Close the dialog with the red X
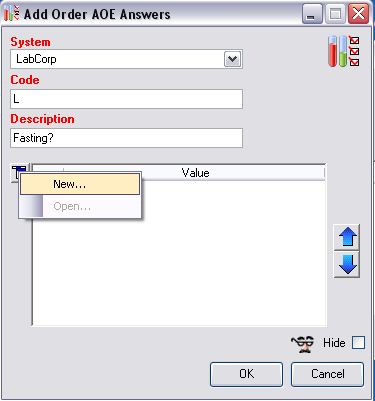 click(358, 14)
